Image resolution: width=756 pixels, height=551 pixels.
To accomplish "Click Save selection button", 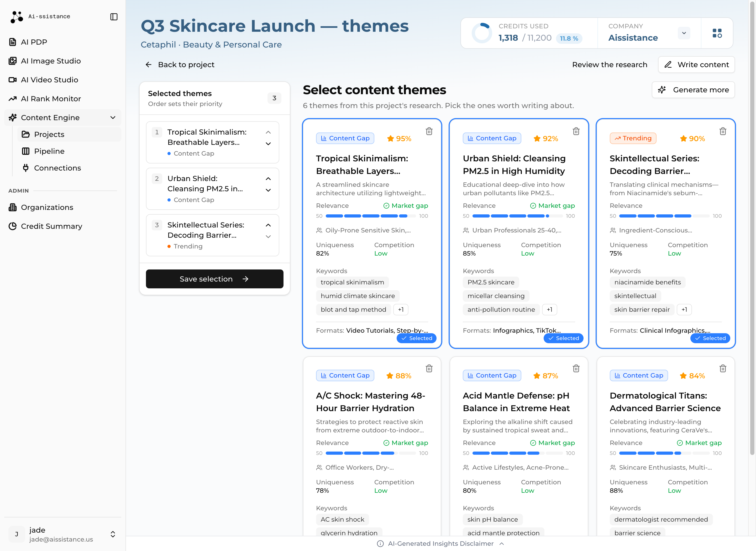I will coord(214,279).
